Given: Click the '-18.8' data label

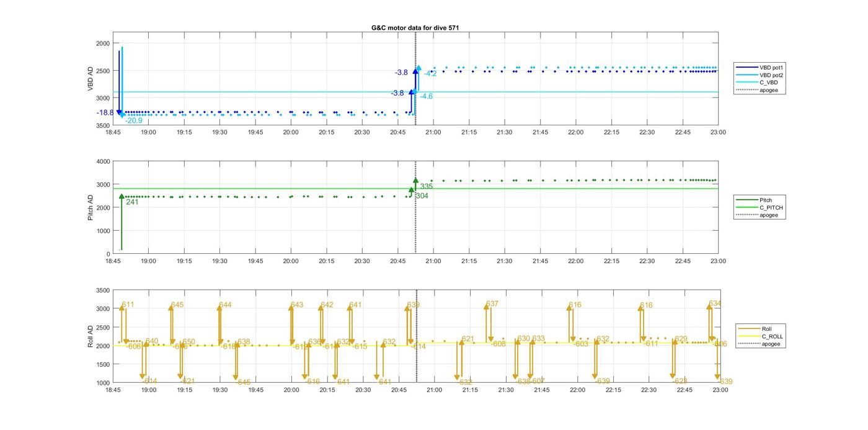Looking at the screenshot, I should (105, 112).
